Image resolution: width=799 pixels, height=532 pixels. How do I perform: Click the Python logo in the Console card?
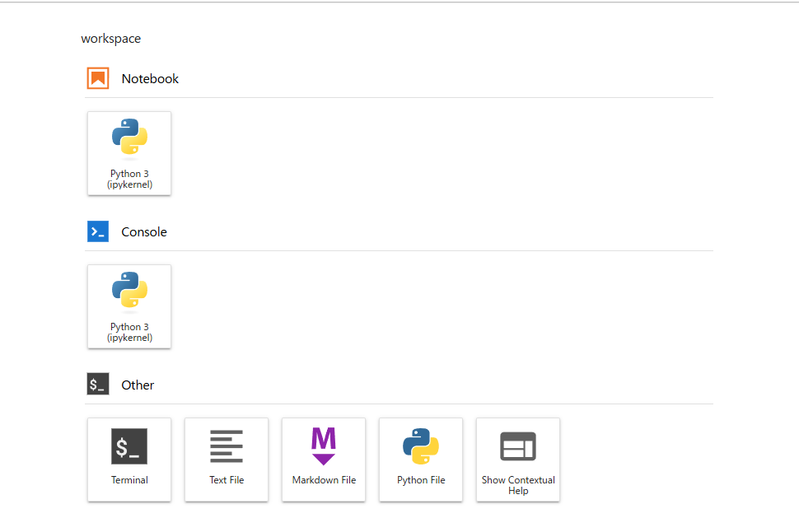[x=129, y=290]
